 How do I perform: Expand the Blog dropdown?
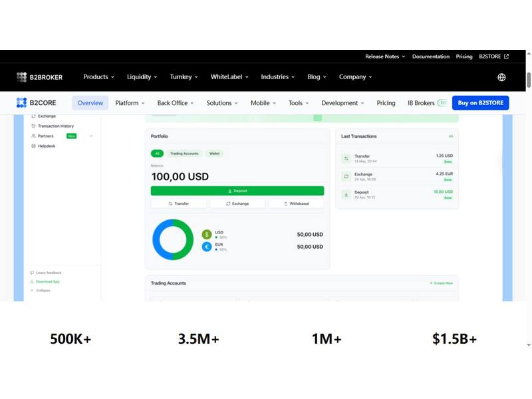(x=317, y=77)
